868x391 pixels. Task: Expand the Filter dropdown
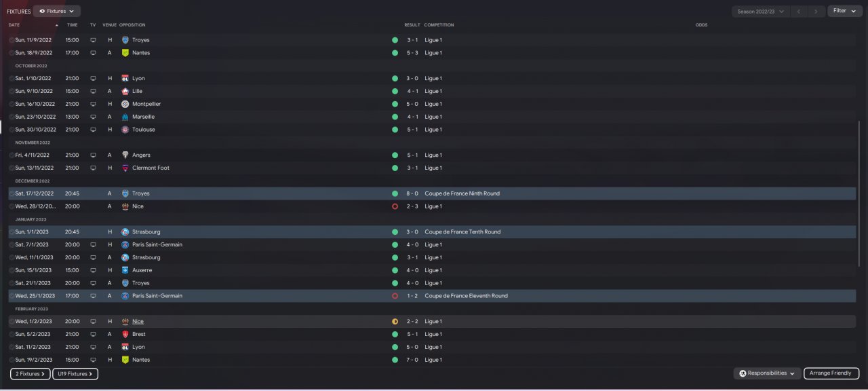pos(844,11)
